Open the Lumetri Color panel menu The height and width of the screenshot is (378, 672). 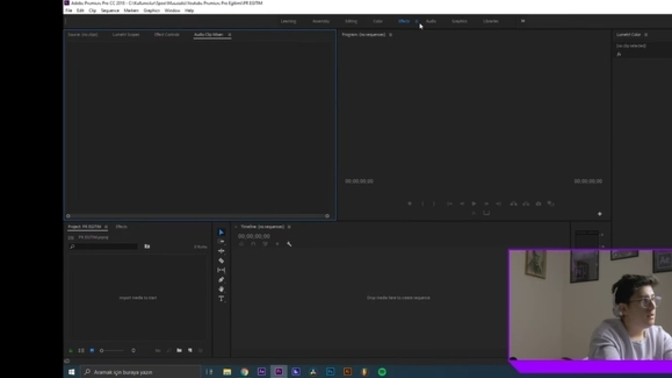click(x=646, y=35)
